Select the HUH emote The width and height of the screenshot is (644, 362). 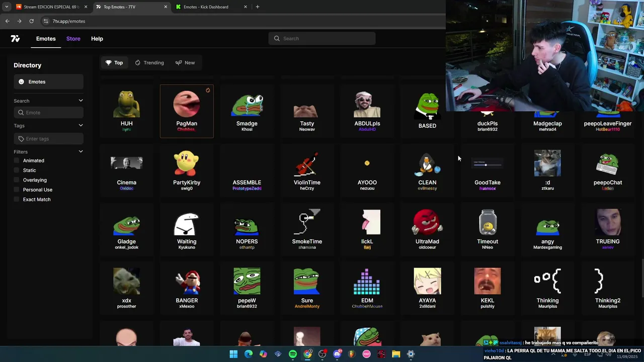point(126,111)
